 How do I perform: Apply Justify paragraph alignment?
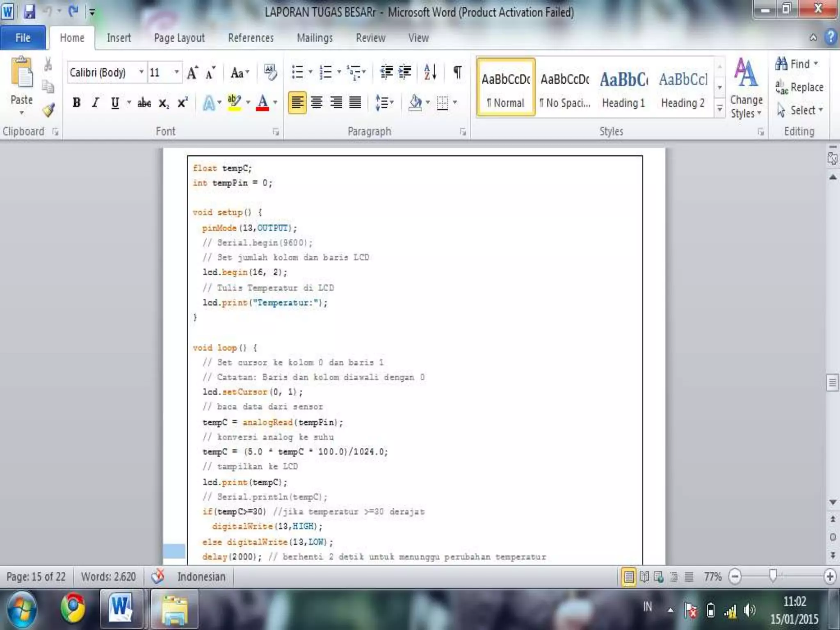pyautogui.click(x=355, y=102)
